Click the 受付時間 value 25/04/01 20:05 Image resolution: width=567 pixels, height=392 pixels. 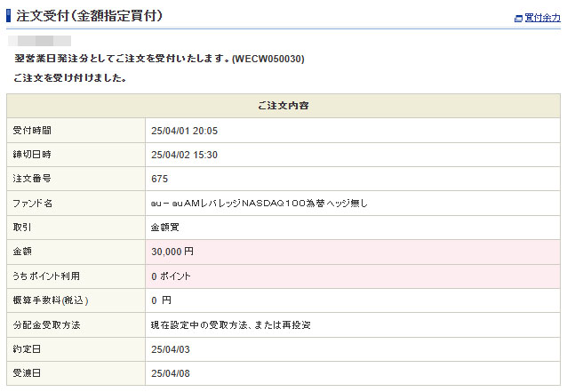point(184,131)
